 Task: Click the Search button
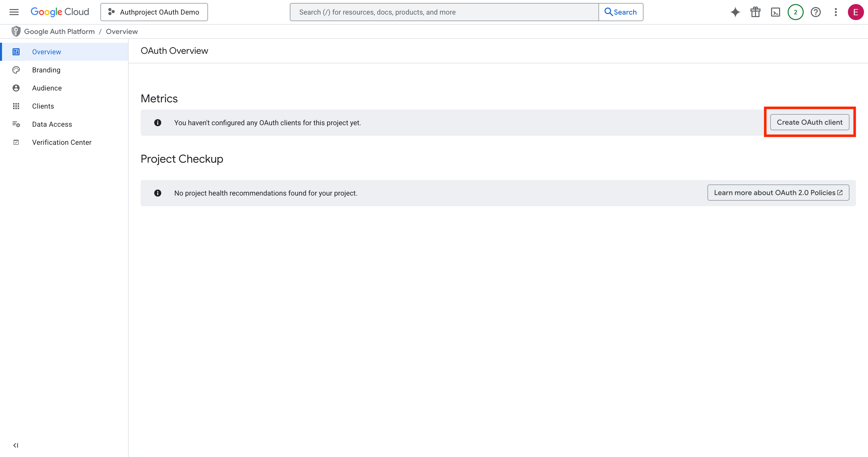click(x=621, y=12)
